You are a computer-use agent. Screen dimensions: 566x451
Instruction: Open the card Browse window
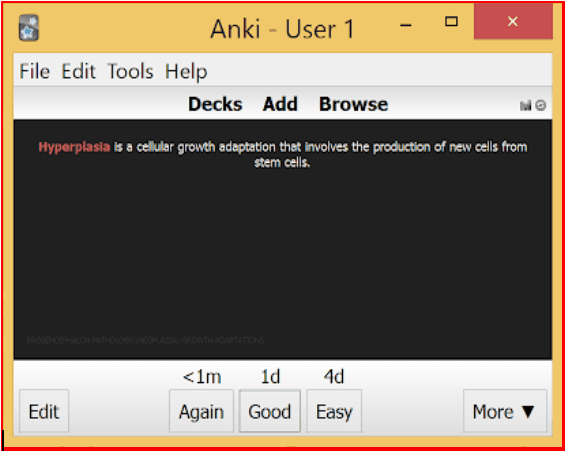click(x=353, y=104)
